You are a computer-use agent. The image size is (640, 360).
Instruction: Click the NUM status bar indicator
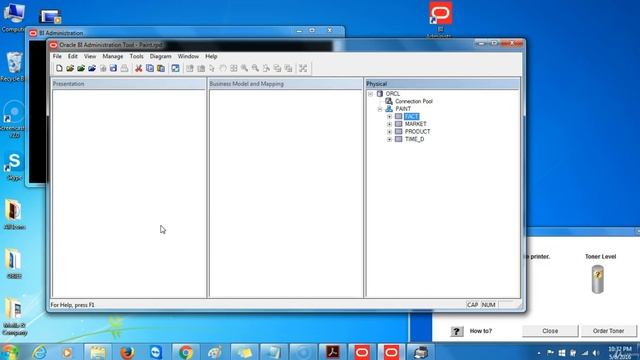pos(488,305)
